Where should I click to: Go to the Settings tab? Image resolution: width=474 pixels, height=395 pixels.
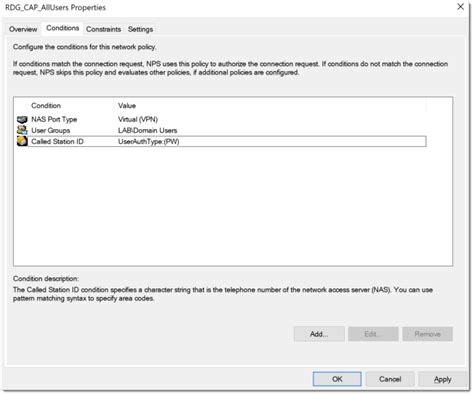[140, 29]
